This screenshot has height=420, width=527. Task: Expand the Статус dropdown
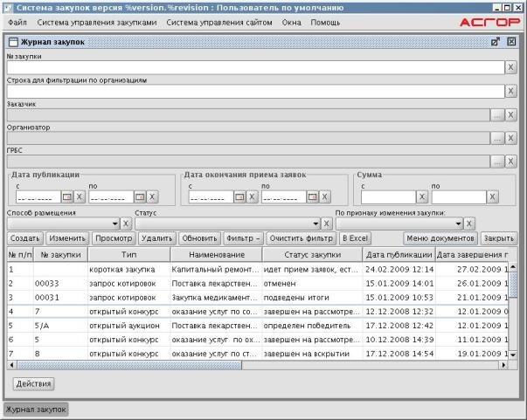(315, 224)
